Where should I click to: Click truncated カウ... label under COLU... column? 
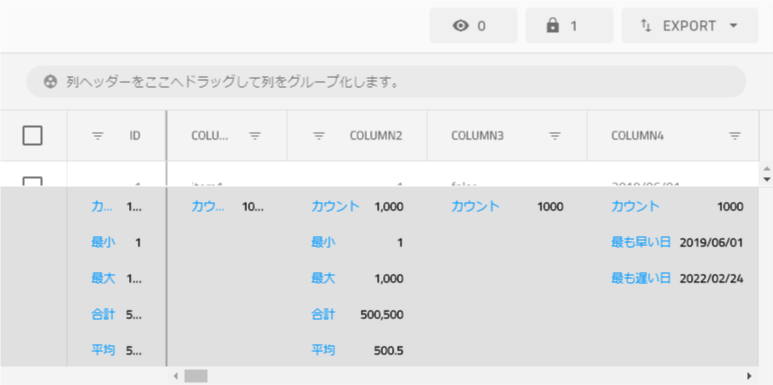(208, 207)
